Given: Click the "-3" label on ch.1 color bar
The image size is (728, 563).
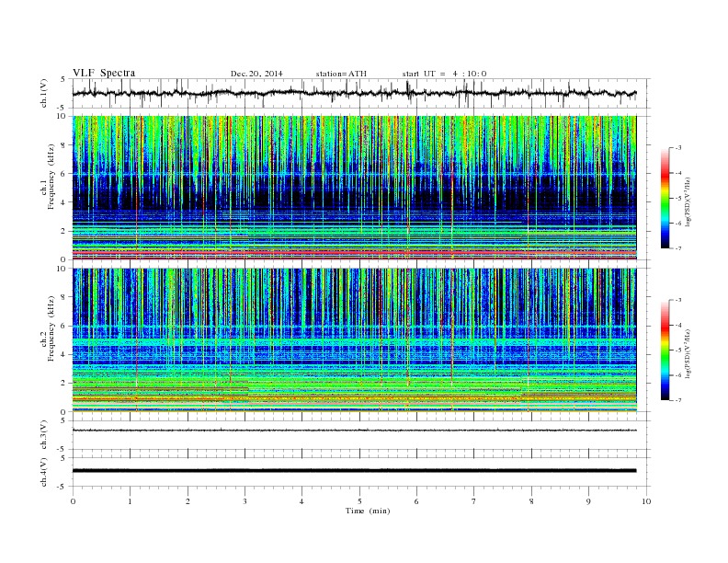Looking at the screenshot, I should click(678, 148).
